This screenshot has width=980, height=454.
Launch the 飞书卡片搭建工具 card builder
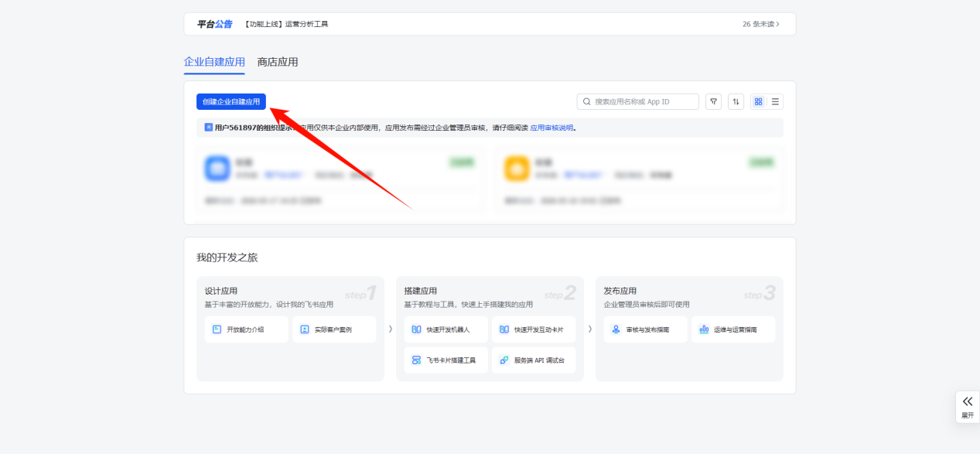pos(445,360)
